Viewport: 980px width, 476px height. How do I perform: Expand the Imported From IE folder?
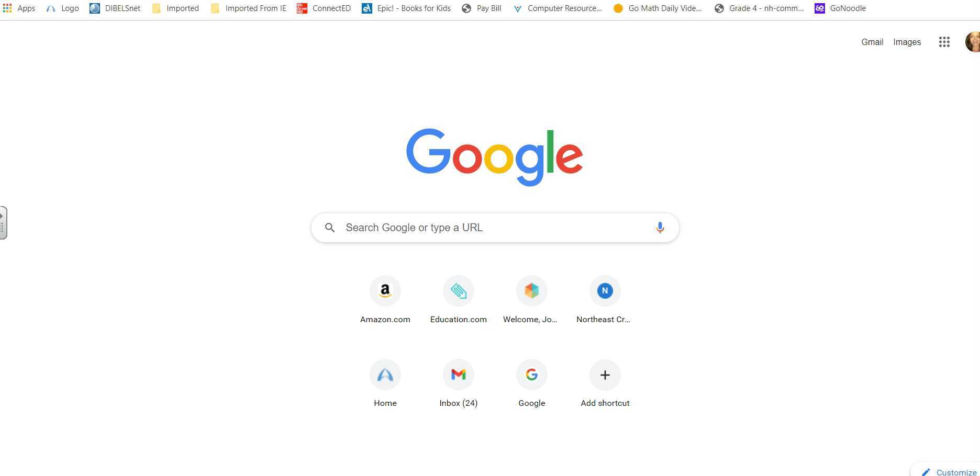coord(249,8)
